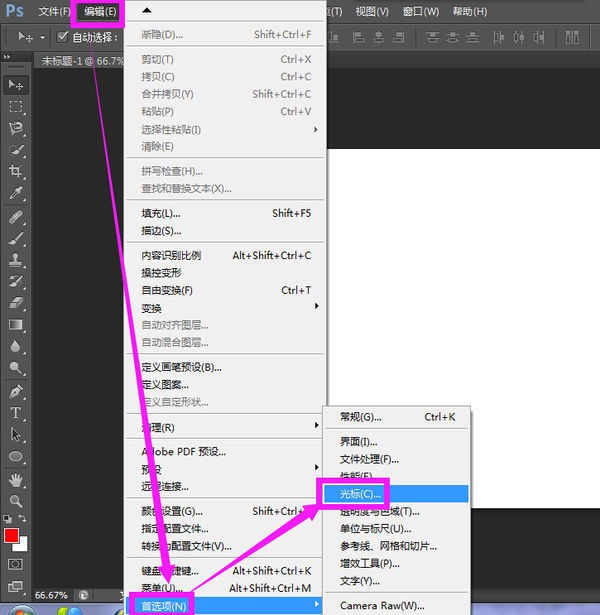
Task: Choose 光标(C)... from preferences submenu
Action: 360,494
